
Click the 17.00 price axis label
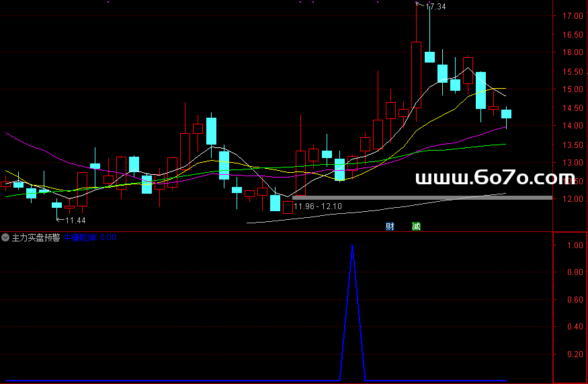[573, 16]
